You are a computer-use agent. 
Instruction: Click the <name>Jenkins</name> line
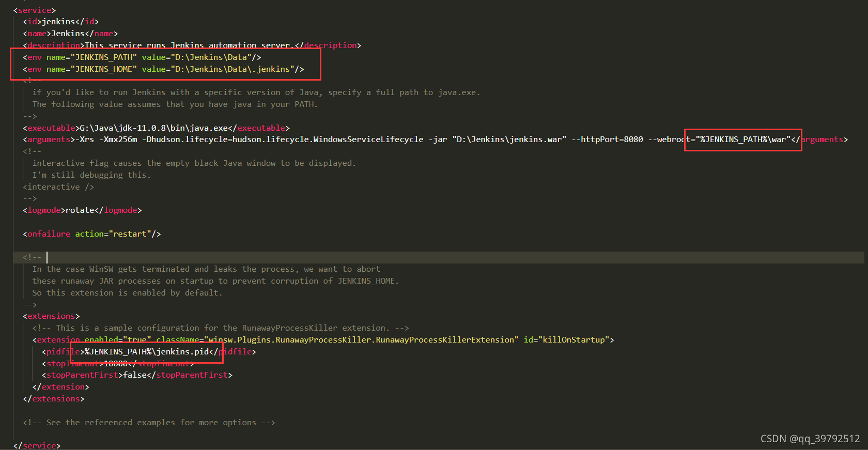(x=70, y=34)
